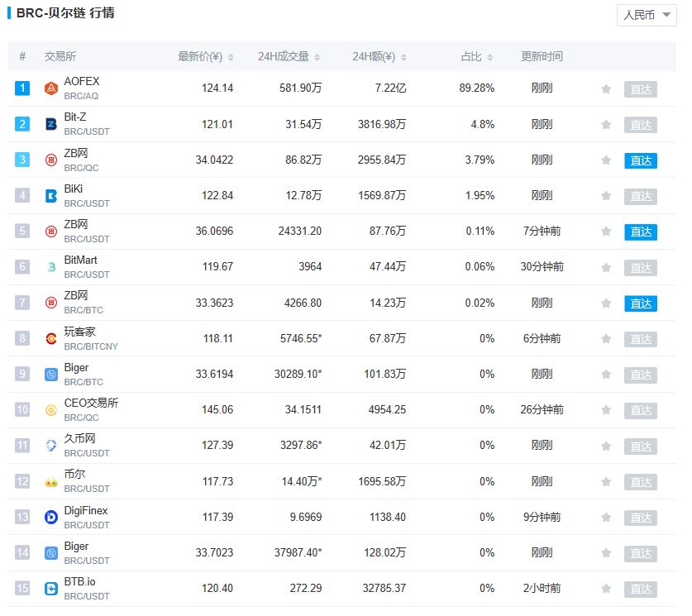This screenshot has height=616, width=692.
Task: Click rank badge number 2
Action: click(x=22, y=123)
